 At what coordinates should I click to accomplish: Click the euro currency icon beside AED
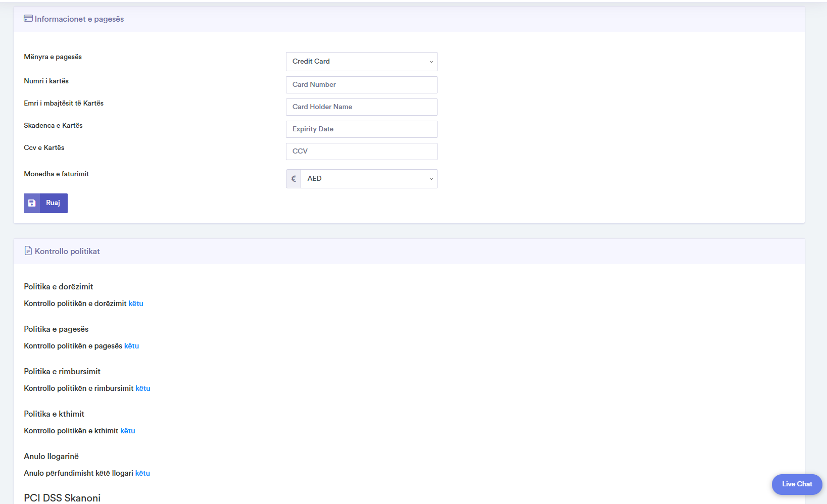[294, 179]
